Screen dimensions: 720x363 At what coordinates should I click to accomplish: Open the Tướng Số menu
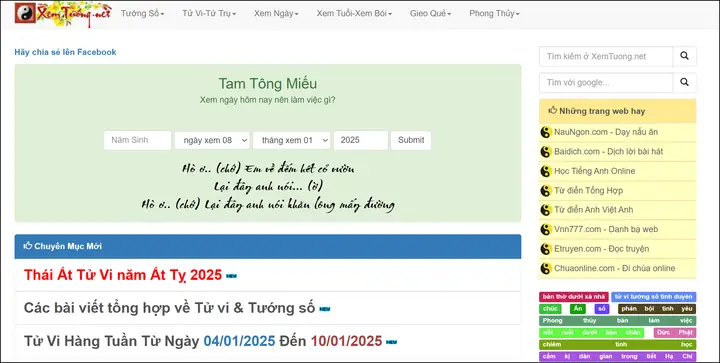click(x=142, y=13)
